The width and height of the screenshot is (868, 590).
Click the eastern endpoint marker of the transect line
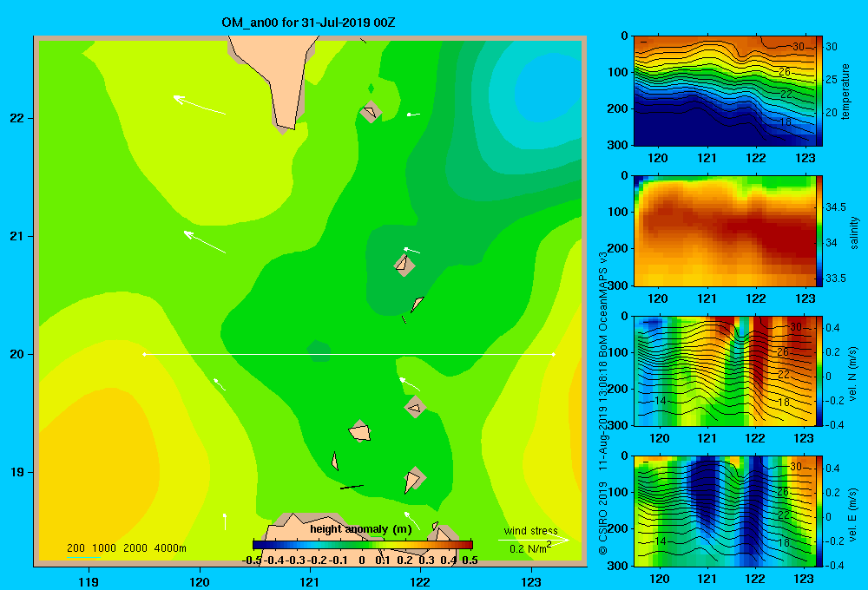pos(554,354)
